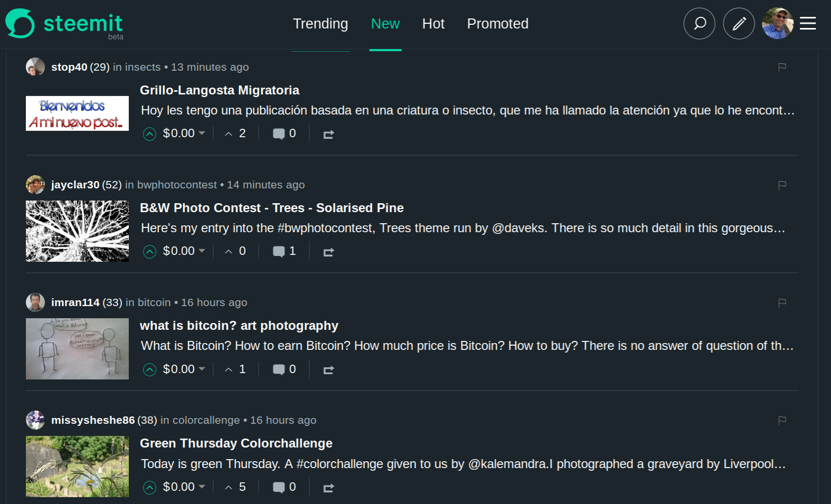
Task: Flag the Grillo-Langosta Migratoria post
Action: (x=782, y=67)
